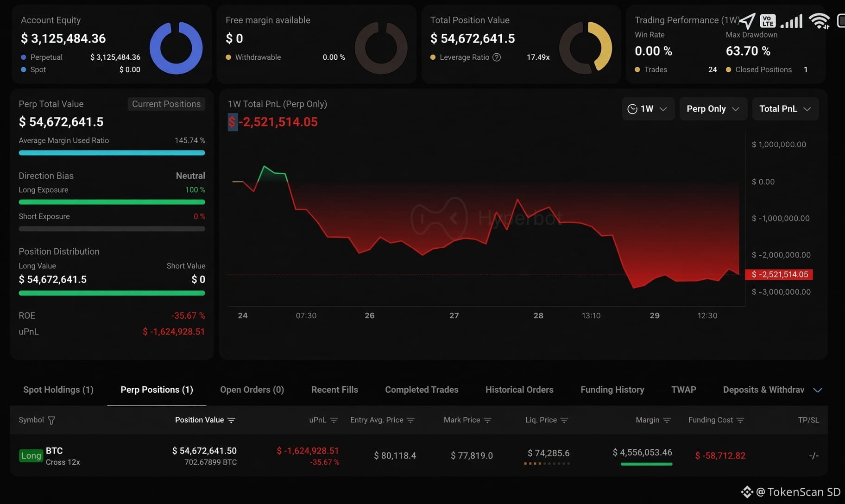Screen dimensions: 845x504
Task: Open the Total PnL metric dropdown
Action: pyautogui.click(x=785, y=109)
